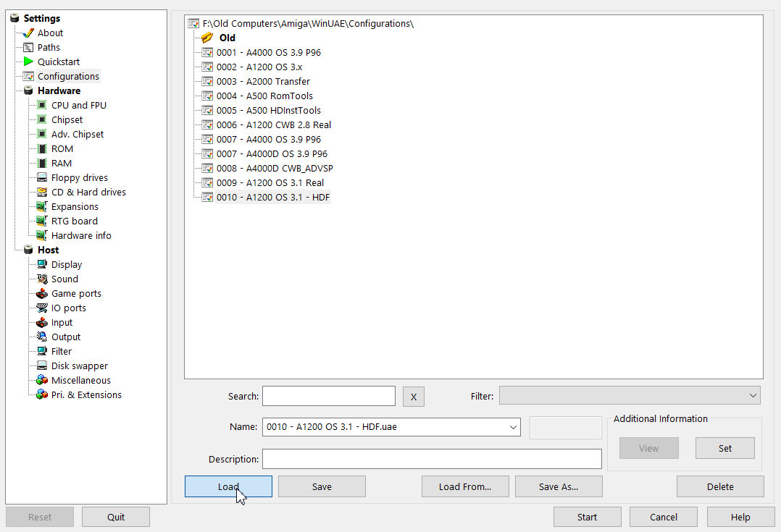Viewport: 781px width, 532px height.
Task: Click the Chipset icon
Action: [x=42, y=120]
